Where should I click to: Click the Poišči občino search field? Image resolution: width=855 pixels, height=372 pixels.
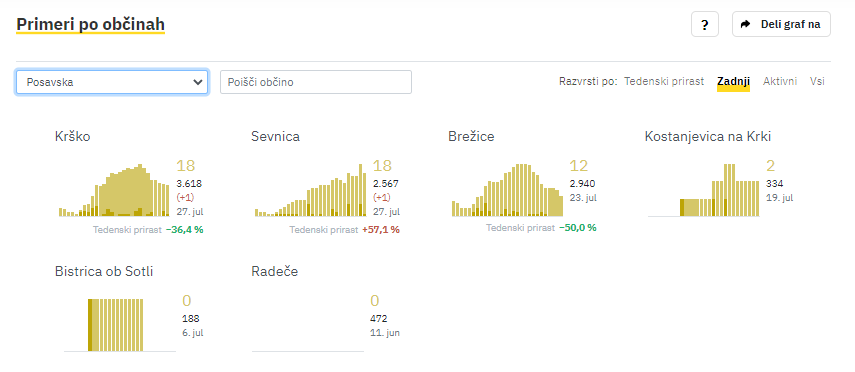tap(316, 82)
